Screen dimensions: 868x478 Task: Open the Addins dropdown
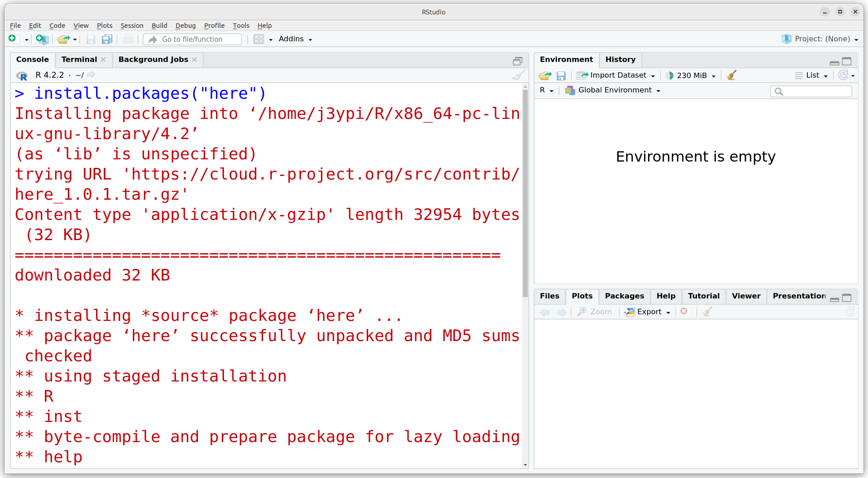[x=295, y=39]
